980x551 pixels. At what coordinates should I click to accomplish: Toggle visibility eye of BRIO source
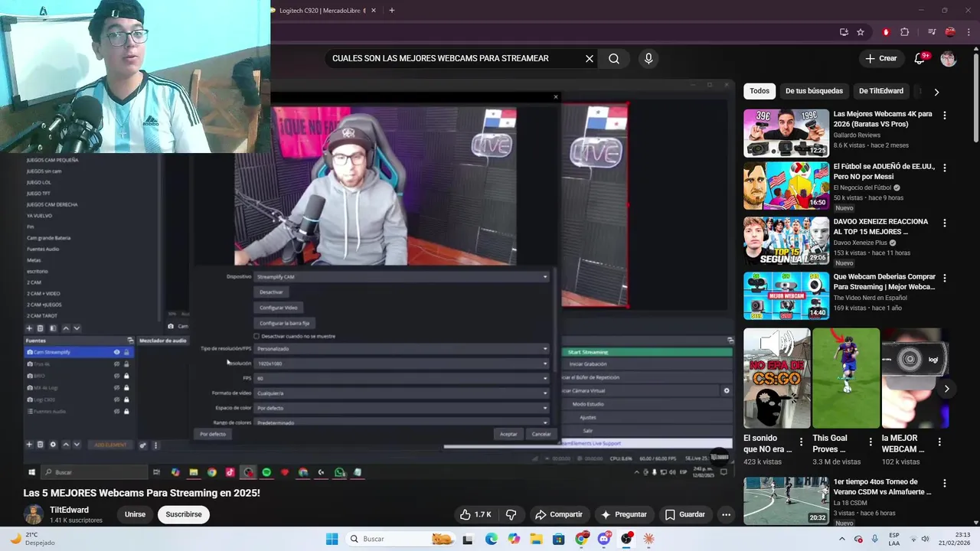point(116,376)
